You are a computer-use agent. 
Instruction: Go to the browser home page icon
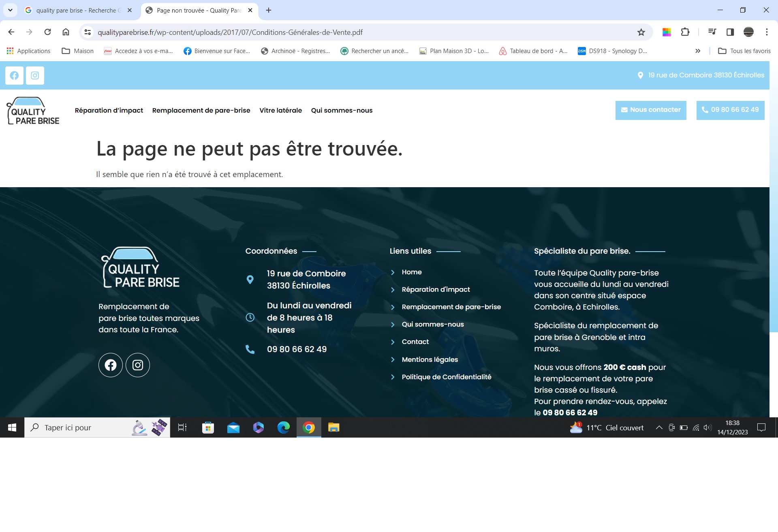click(66, 32)
